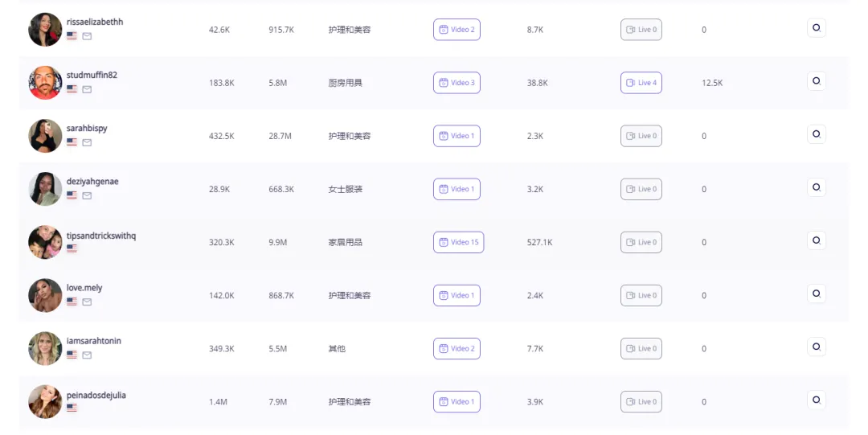Select the love.mely profile picture
868x435 pixels.
pyautogui.click(x=45, y=295)
